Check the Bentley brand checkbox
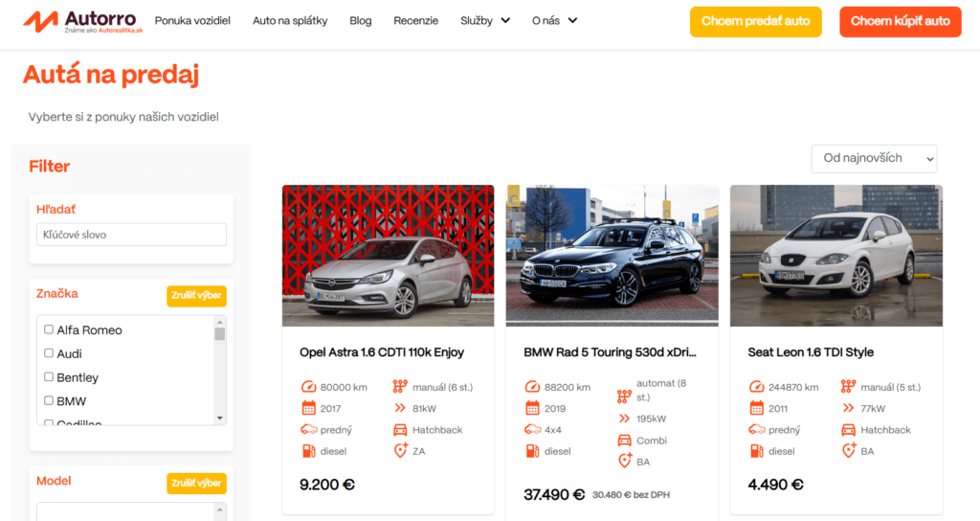980x521 pixels. point(49,377)
